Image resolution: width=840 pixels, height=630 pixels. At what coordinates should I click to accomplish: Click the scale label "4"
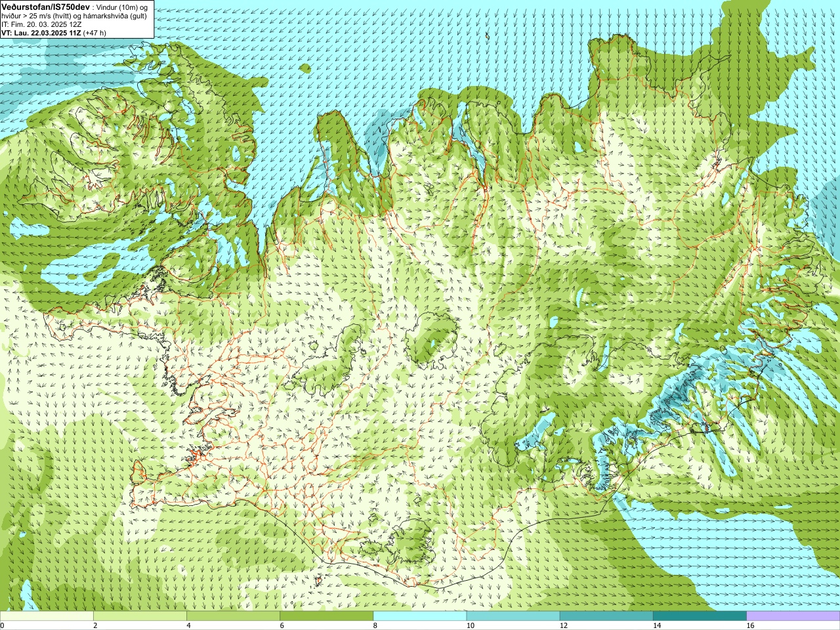point(188,625)
